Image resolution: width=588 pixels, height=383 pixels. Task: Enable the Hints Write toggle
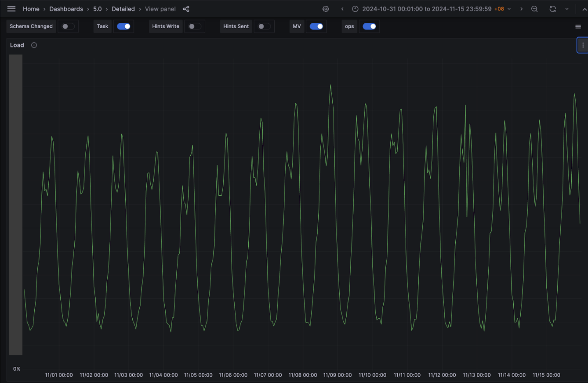pyautogui.click(x=194, y=26)
